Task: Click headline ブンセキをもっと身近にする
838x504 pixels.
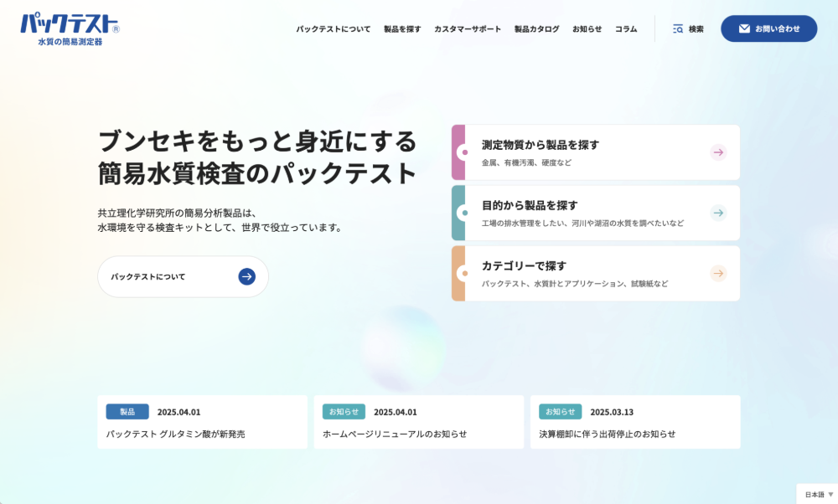Action: click(257, 141)
